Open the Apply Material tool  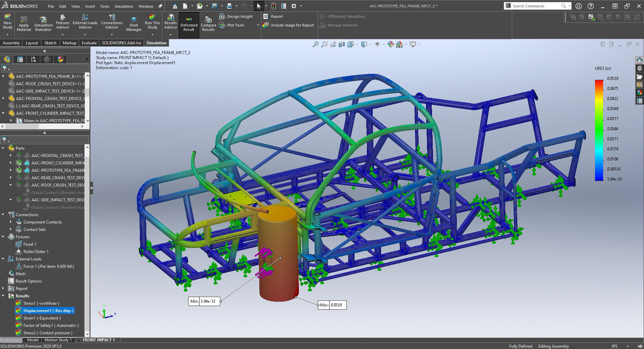24,23
